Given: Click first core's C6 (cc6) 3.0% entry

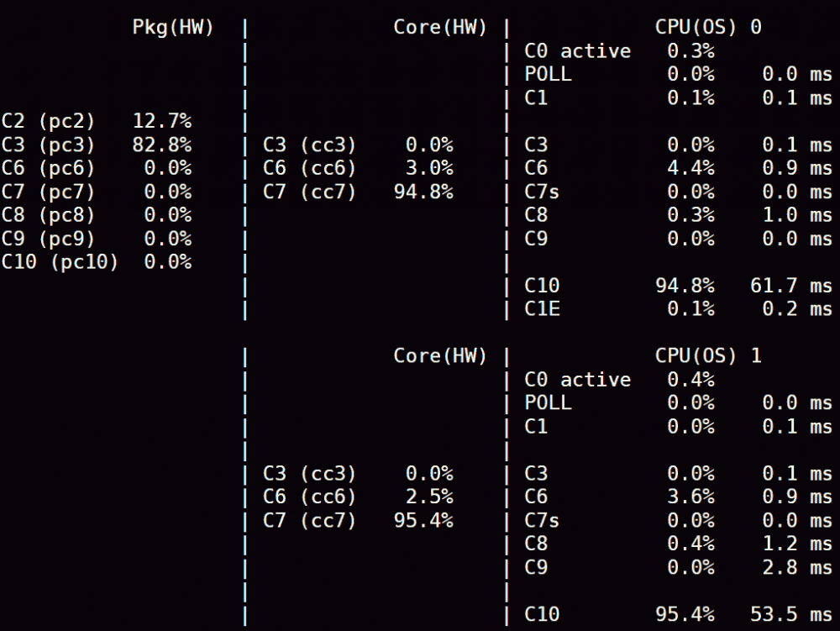Looking at the screenshot, I should (358, 168).
